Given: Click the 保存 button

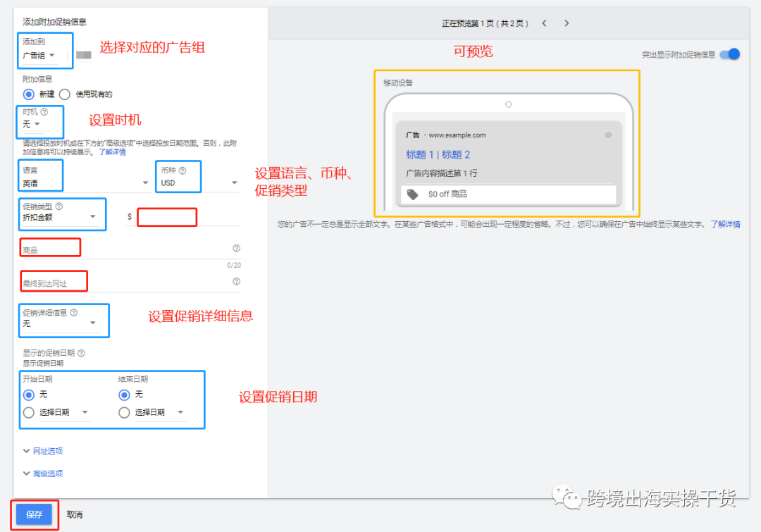Looking at the screenshot, I should click(34, 514).
